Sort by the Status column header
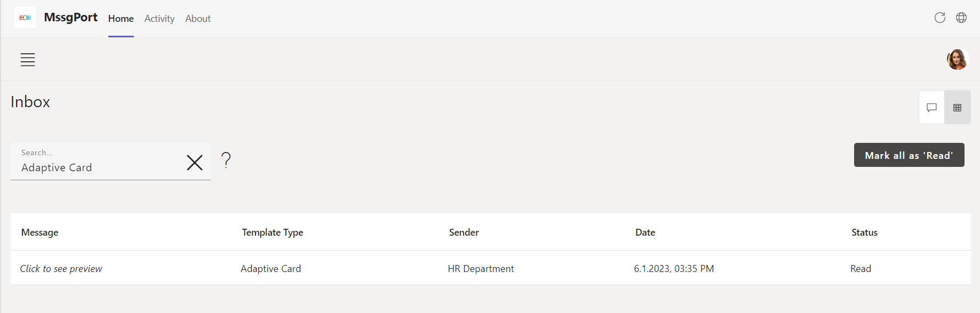 [864, 232]
